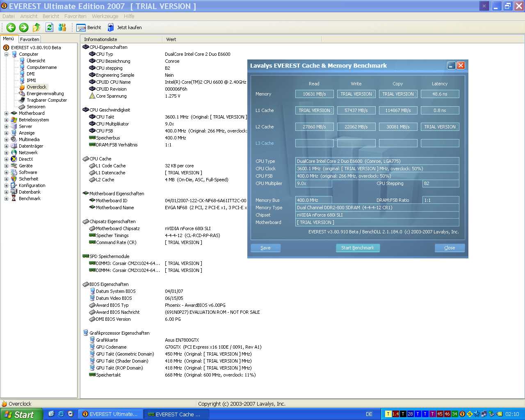Image resolution: width=525 pixels, height=420 pixels.
Task: Open the Bericht menu
Action: click(51, 16)
